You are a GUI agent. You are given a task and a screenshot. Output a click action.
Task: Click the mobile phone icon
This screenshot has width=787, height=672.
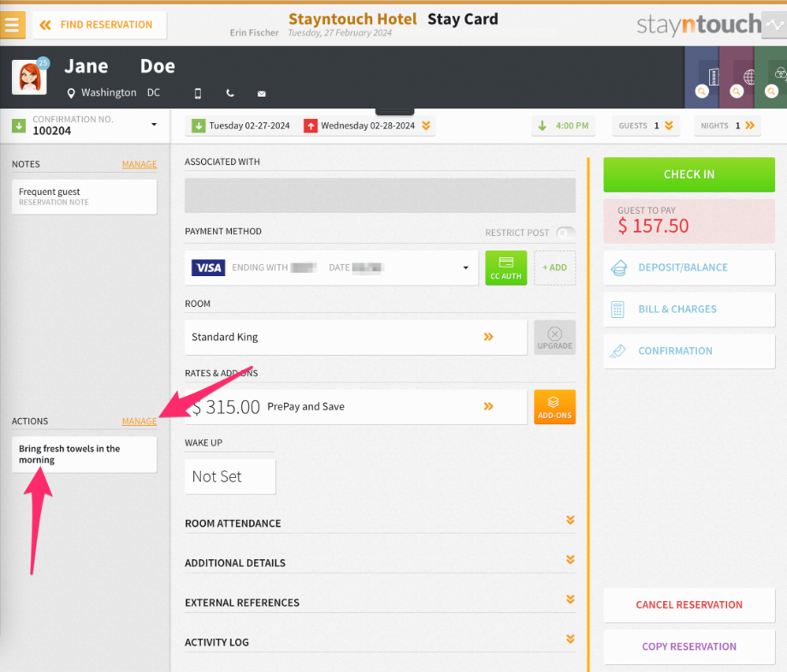(198, 93)
